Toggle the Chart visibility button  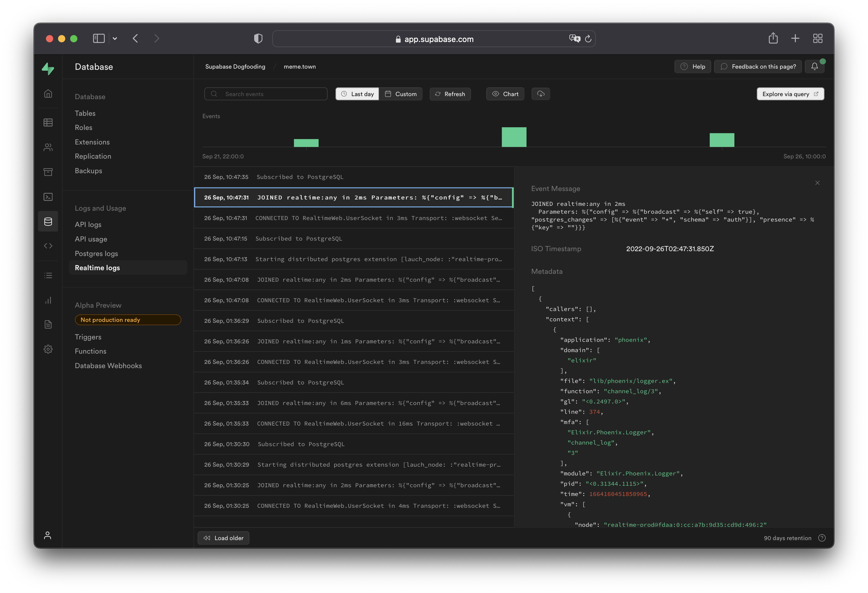pos(505,94)
